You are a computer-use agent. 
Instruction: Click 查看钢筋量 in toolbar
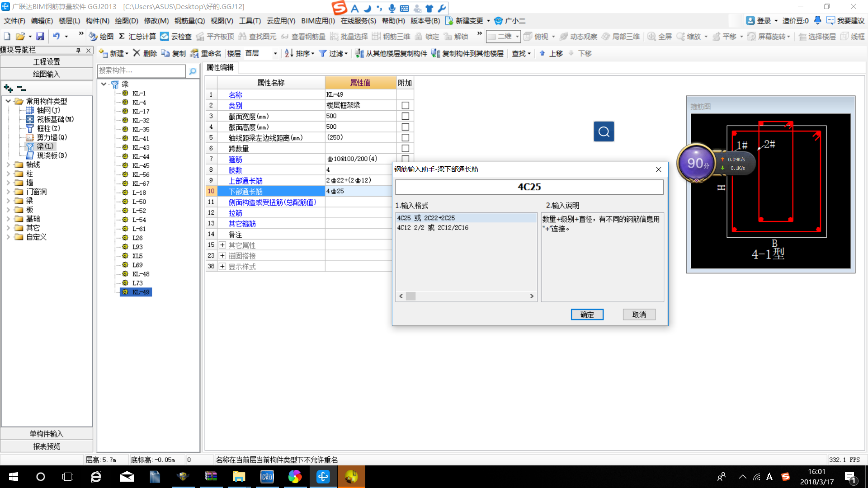point(303,36)
